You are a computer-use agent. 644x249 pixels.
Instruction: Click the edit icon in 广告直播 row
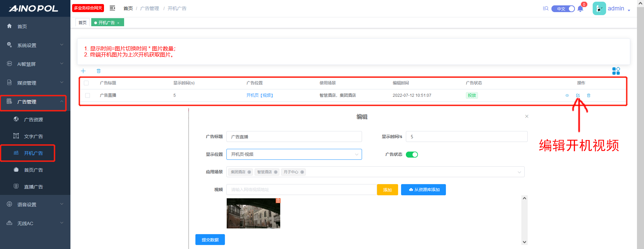click(578, 95)
